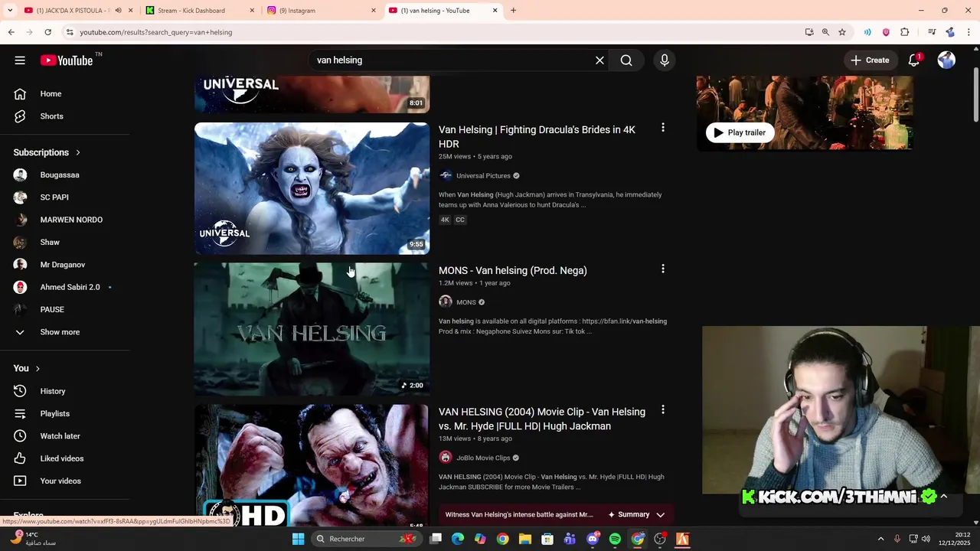
Task: Start voice search with the microphone icon
Action: [x=665, y=60]
